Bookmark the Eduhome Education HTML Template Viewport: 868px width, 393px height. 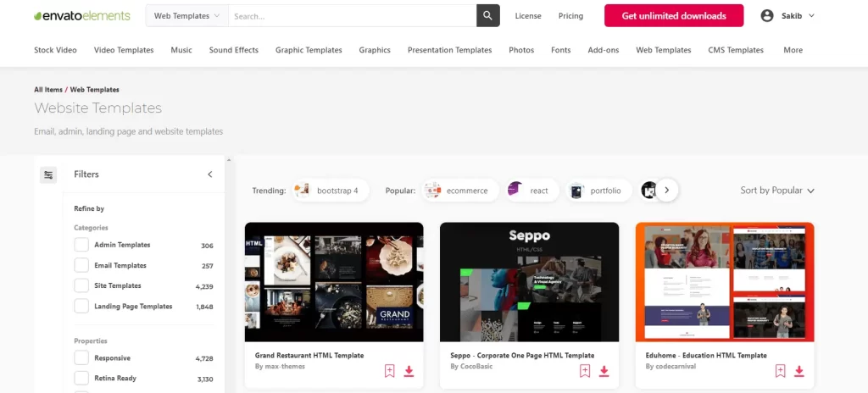point(781,371)
